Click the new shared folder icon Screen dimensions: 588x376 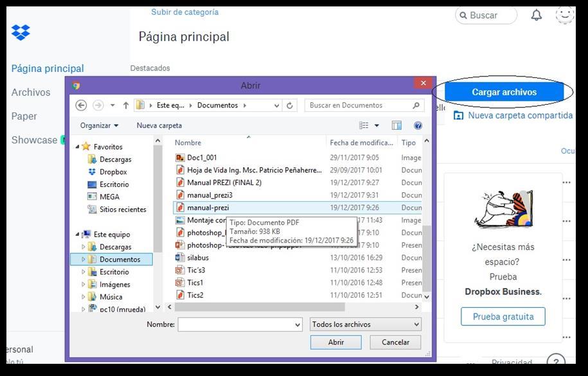click(x=458, y=116)
